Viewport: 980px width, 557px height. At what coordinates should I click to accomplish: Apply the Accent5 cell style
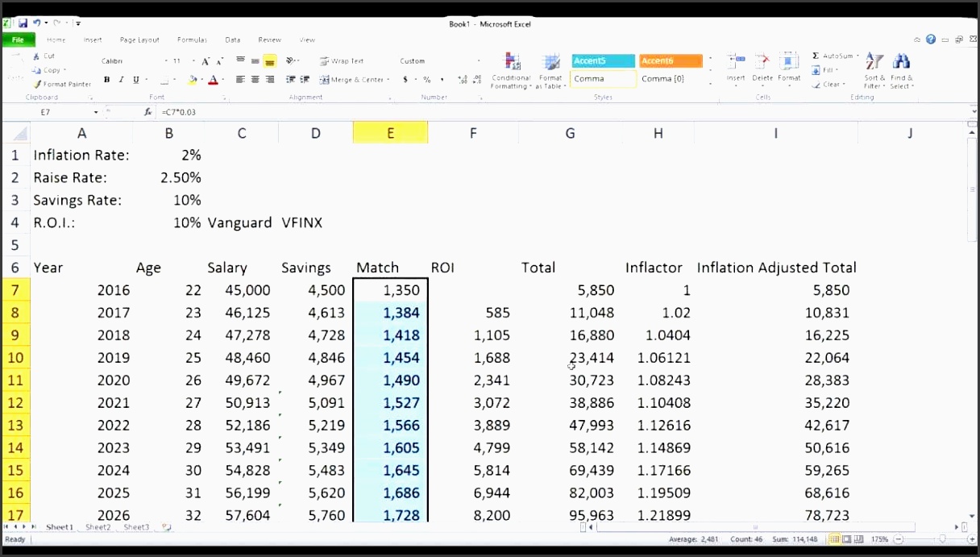(604, 61)
